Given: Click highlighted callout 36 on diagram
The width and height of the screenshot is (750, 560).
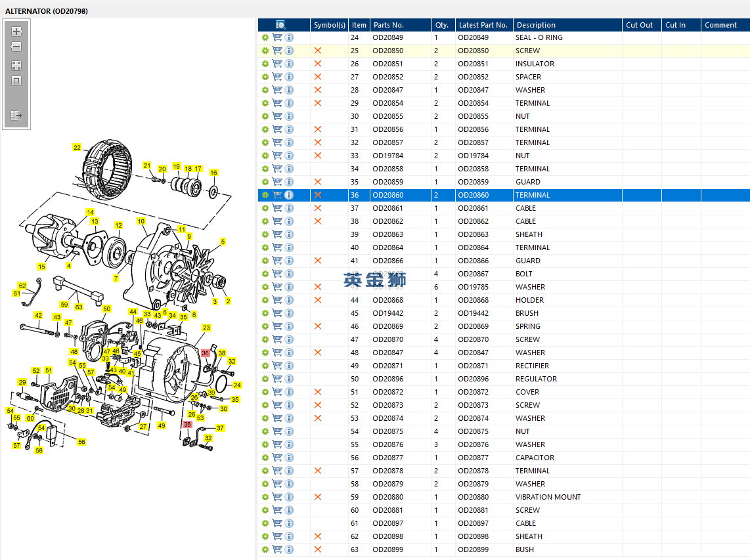Looking at the screenshot, I should [x=205, y=353].
